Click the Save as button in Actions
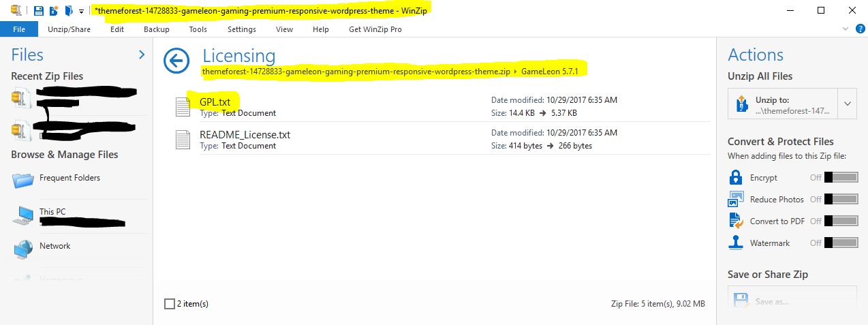 click(792, 300)
